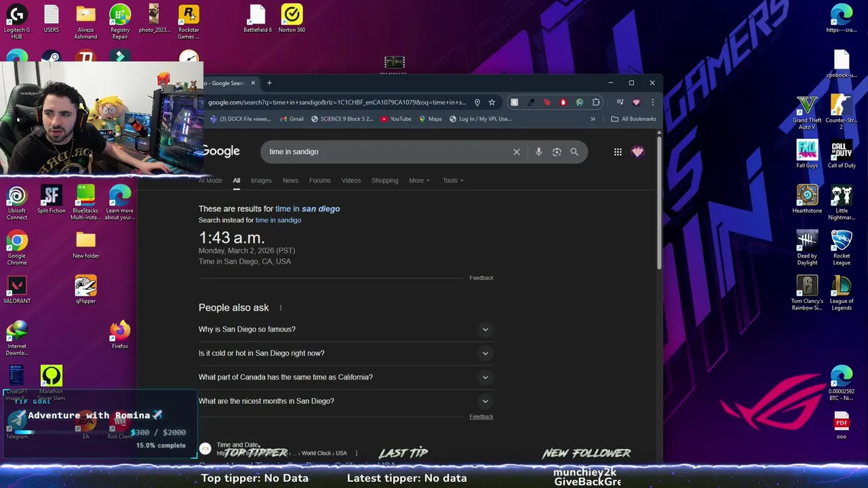Open a new browser tab with plus

(x=269, y=83)
